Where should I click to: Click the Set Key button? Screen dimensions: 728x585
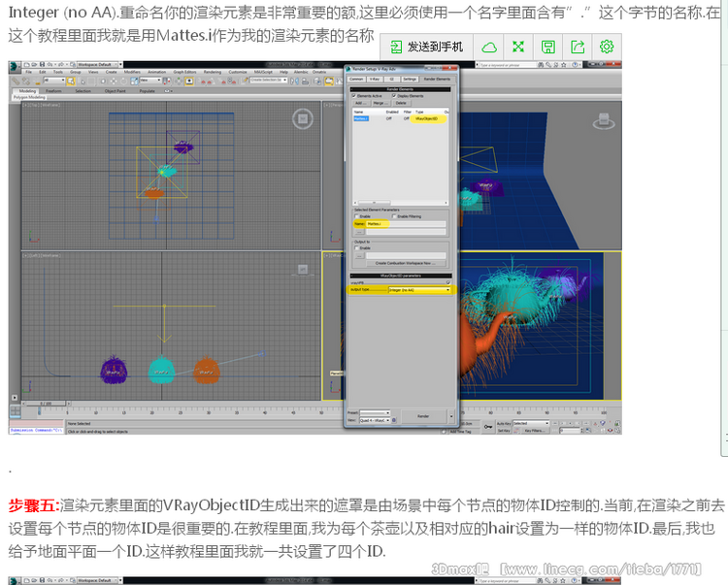[x=504, y=431]
